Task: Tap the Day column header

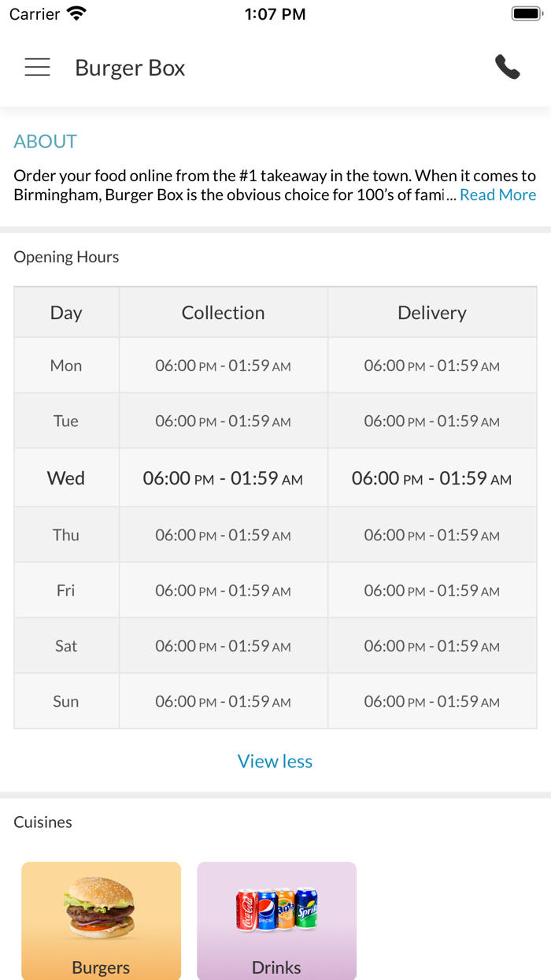Action: click(x=66, y=313)
